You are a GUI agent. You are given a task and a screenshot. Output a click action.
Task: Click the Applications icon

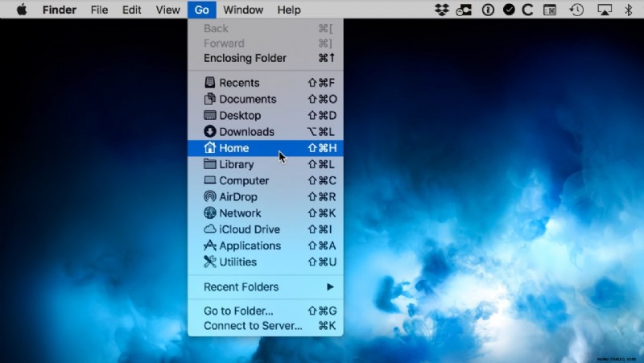(x=209, y=245)
